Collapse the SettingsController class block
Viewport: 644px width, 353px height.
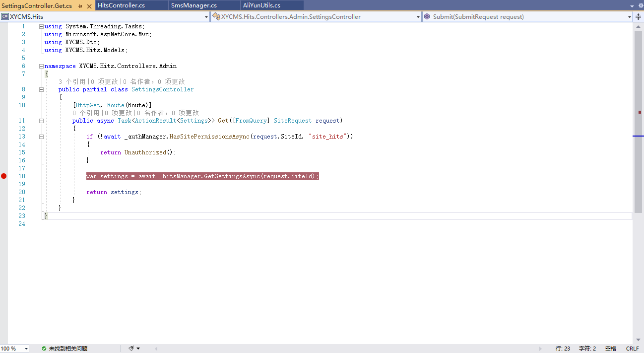(x=42, y=90)
